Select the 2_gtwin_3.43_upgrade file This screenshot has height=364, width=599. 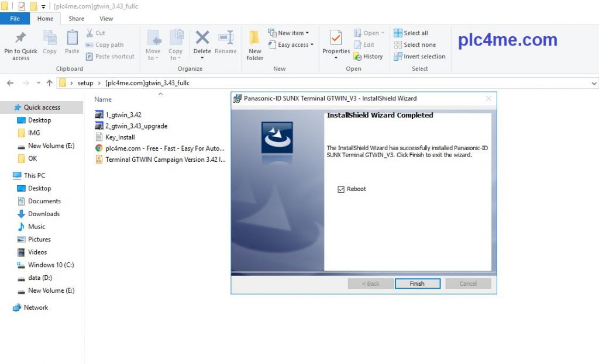(x=136, y=126)
